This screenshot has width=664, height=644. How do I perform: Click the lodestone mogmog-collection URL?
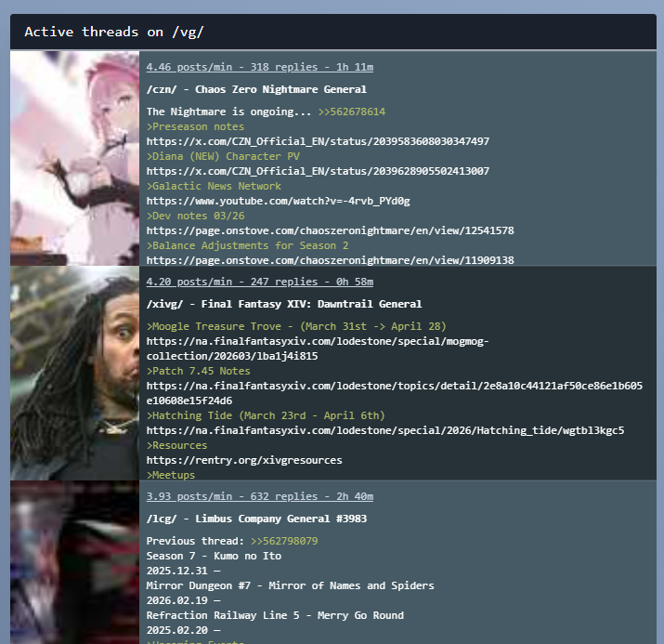318,348
